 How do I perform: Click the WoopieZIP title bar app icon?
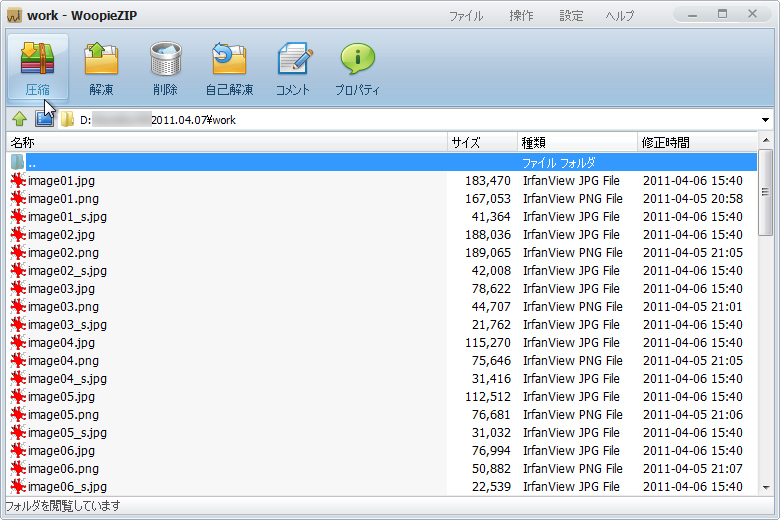[14, 15]
